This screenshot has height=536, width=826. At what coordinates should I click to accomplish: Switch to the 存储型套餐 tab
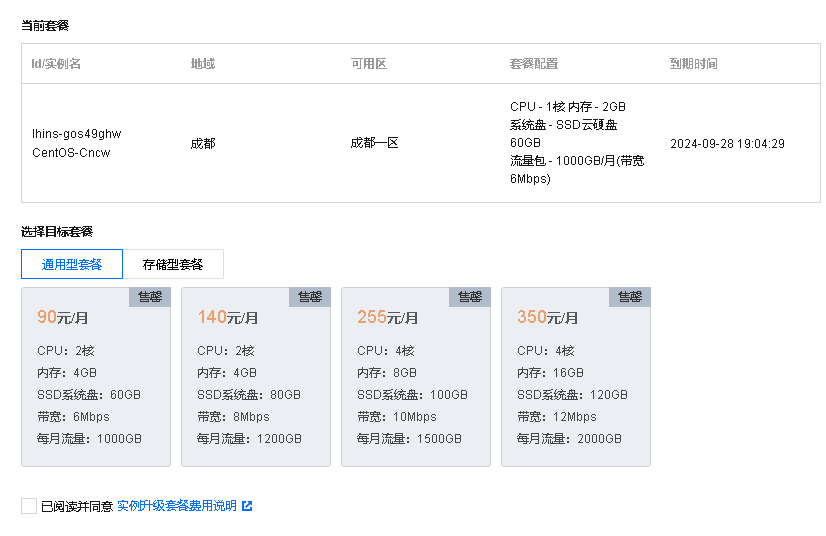pyautogui.click(x=173, y=264)
